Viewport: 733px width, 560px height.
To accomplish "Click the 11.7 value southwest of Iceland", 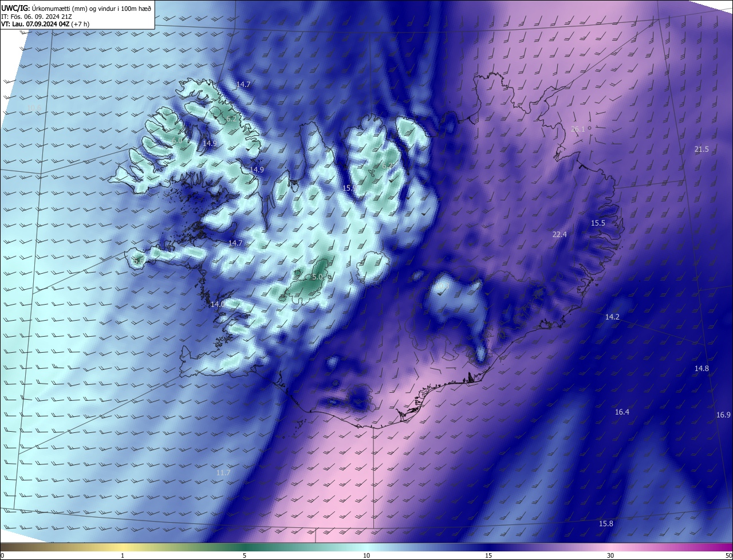I will 223,472.
